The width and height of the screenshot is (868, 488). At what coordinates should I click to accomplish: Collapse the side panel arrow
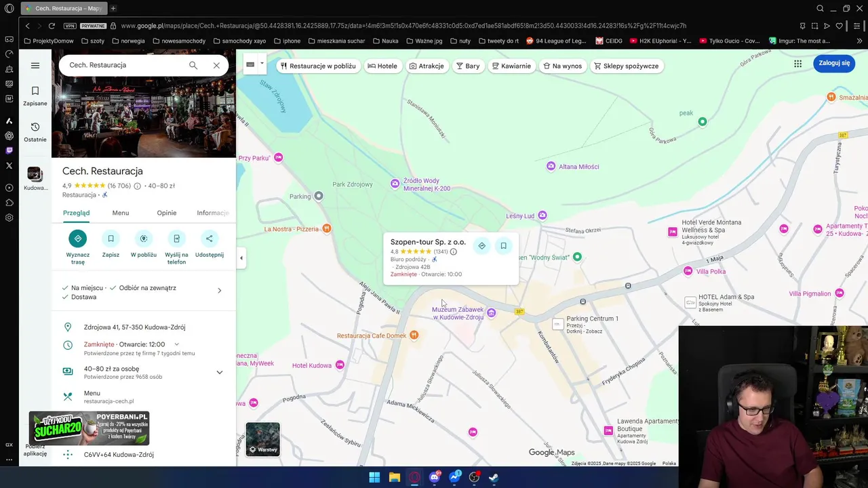[241, 258]
